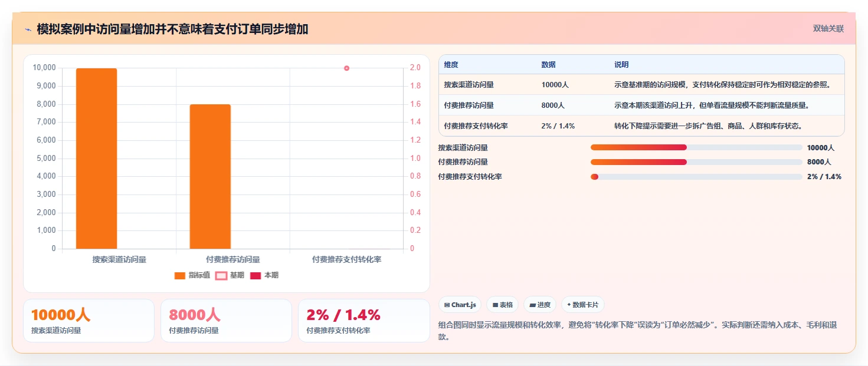Click the 付费推荐访问量 x-axis label

click(233, 259)
